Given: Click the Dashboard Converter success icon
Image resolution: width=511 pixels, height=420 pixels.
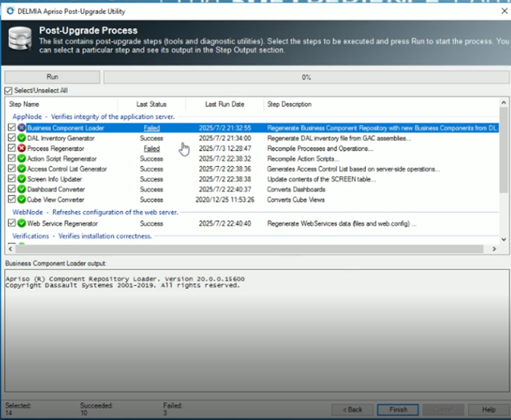Looking at the screenshot, I should tap(21, 189).
